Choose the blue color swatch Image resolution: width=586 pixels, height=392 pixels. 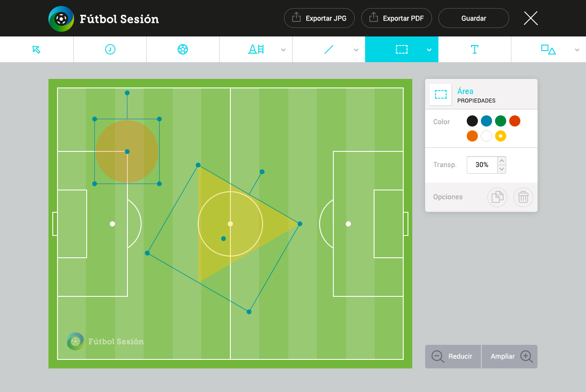click(486, 121)
